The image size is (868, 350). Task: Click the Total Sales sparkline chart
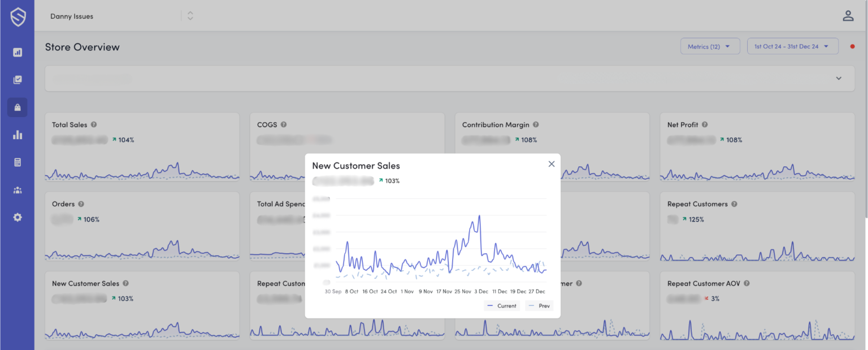[142, 171]
